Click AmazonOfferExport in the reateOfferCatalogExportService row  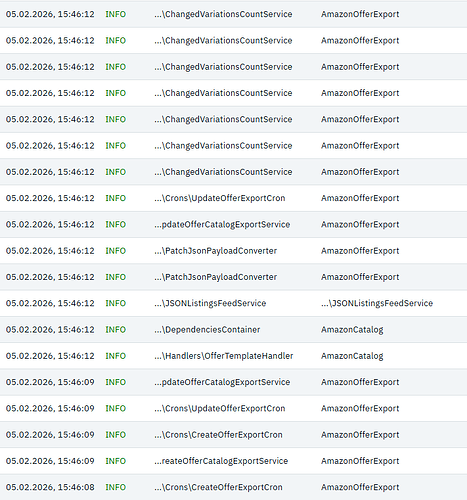(360, 461)
